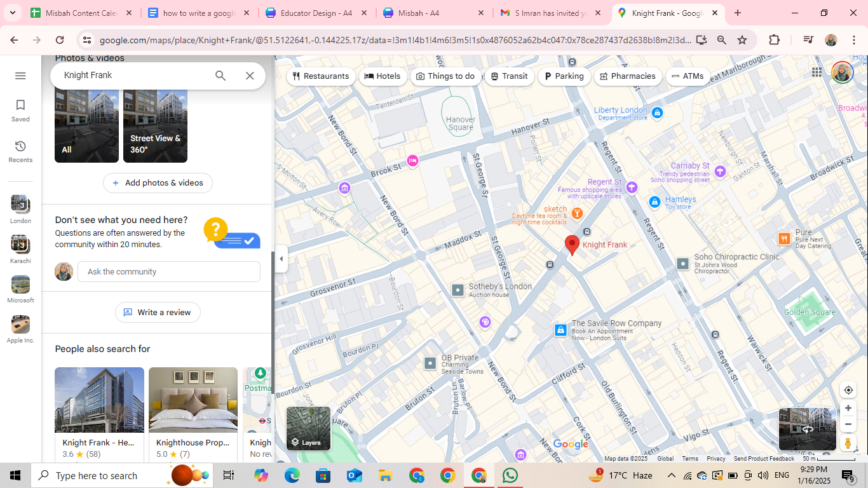Open the map Layers switcher
Screen dimensions: 868x488
309,428
